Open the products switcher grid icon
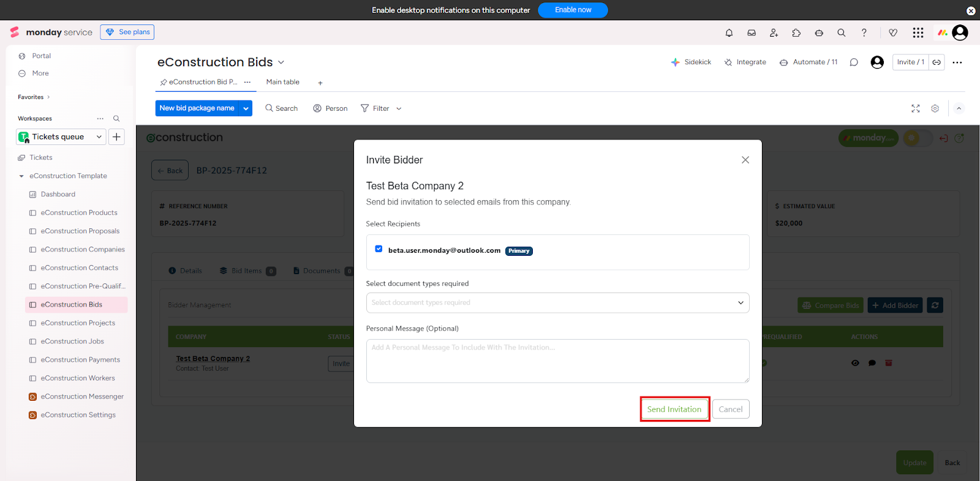The width and height of the screenshot is (980, 481). coord(918,33)
